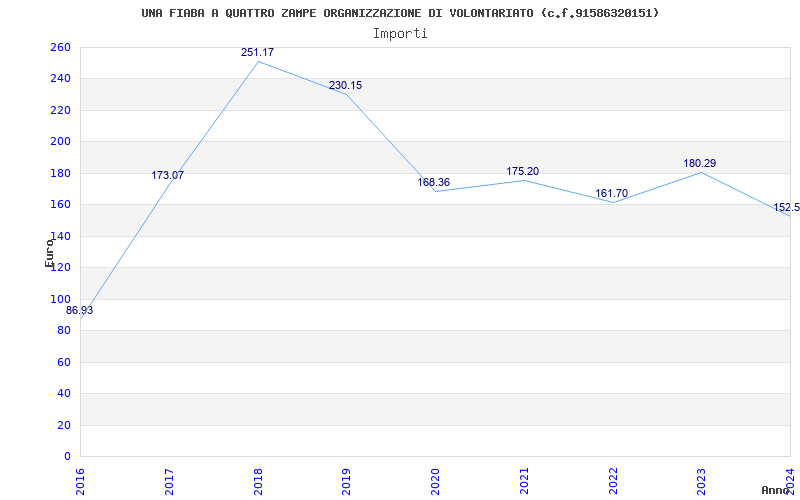The image size is (800, 500).
Task: Click the 2020 x-axis year label
Action: point(435,482)
